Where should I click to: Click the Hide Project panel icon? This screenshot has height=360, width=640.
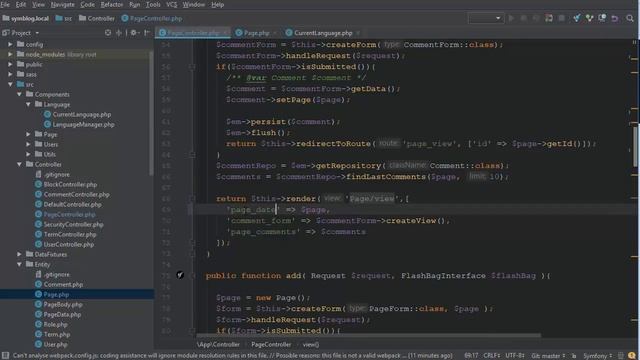tap(147, 33)
